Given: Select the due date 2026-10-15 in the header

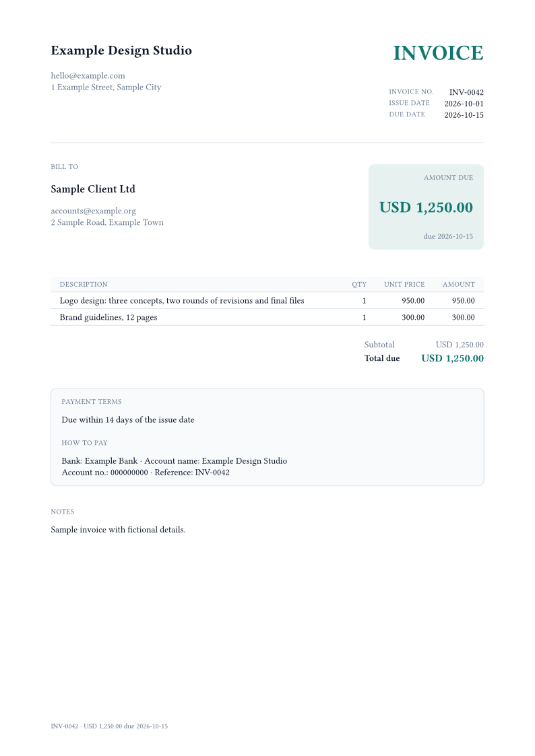Looking at the screenshot, I should click(x=464, y=115).
